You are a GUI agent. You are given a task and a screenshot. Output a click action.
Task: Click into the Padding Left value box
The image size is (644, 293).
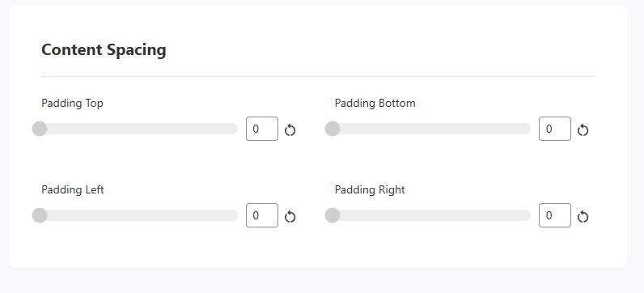point(262,215)
